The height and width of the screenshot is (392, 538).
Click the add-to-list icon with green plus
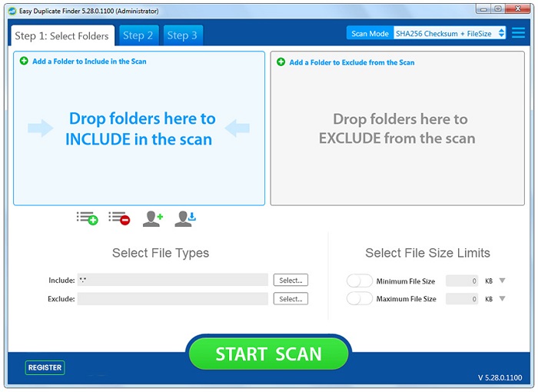click(x=87, y=218)
